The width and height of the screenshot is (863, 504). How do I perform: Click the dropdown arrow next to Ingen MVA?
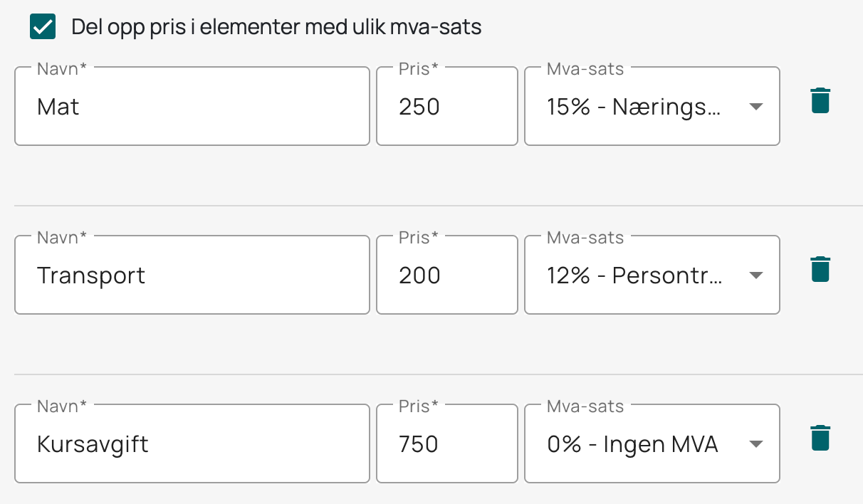(756, 444)
